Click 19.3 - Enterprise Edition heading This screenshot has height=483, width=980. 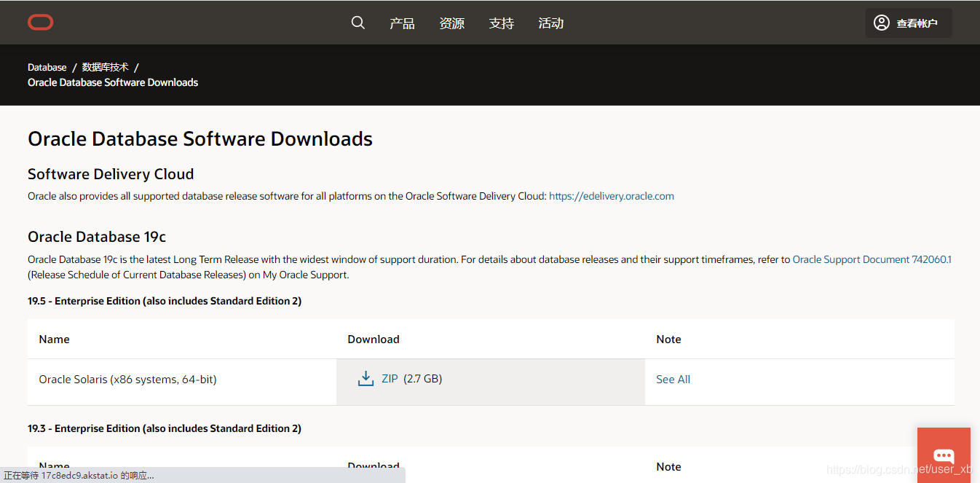165,428
